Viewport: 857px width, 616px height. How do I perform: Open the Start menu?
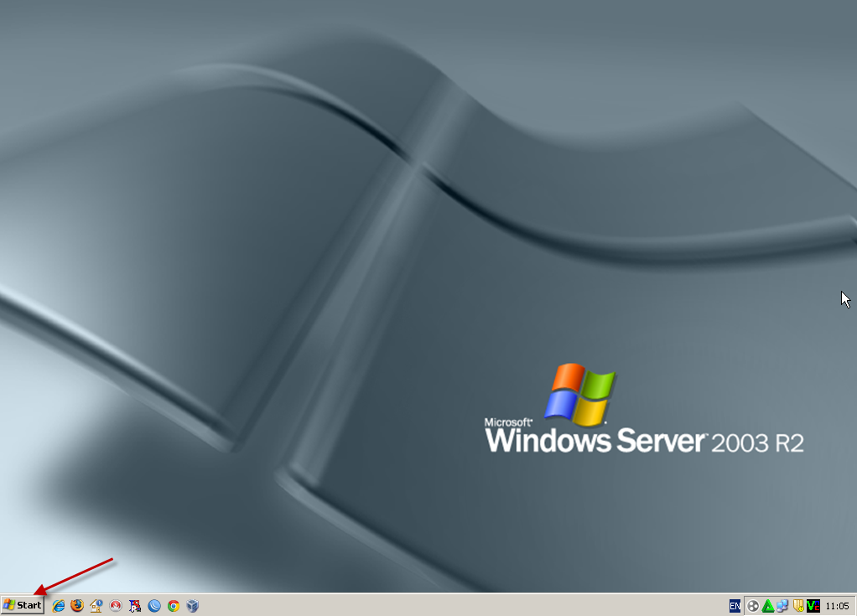(23, 605)
